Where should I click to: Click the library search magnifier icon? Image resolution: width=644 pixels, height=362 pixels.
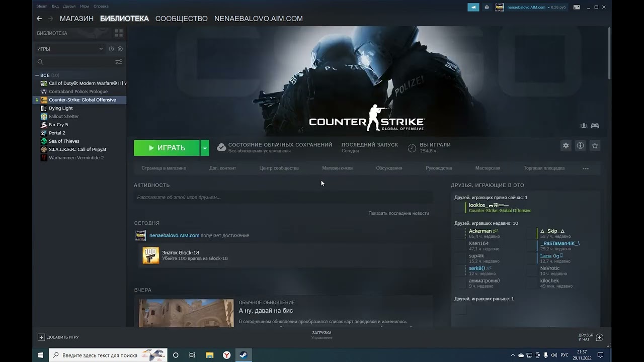tap(40, 62)
